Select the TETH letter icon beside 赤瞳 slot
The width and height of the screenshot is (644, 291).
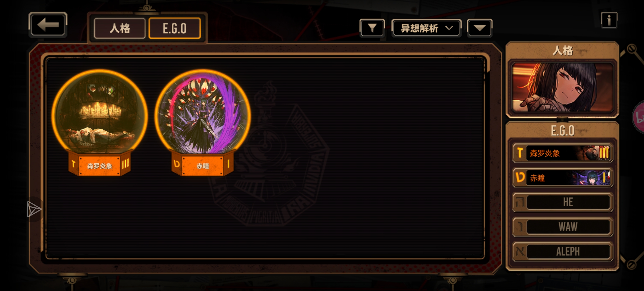coord(520,178)
